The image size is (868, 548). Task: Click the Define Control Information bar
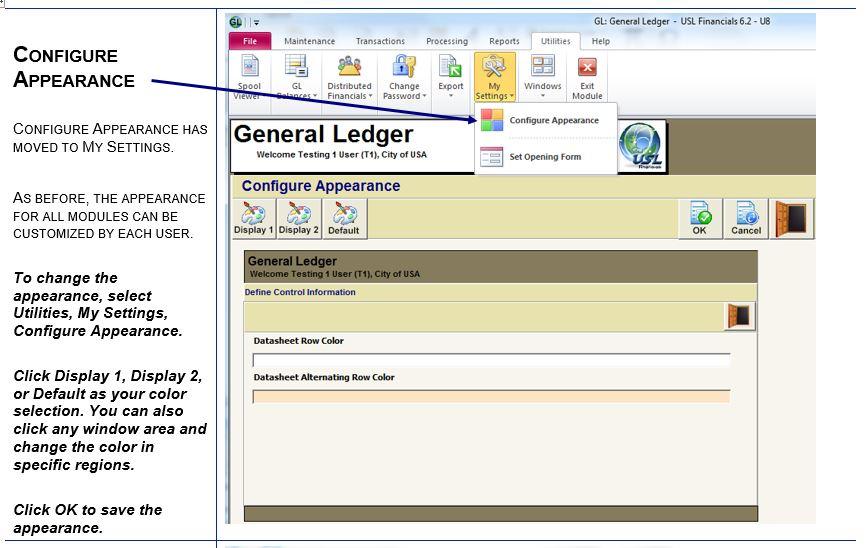[x=500, y=292]
